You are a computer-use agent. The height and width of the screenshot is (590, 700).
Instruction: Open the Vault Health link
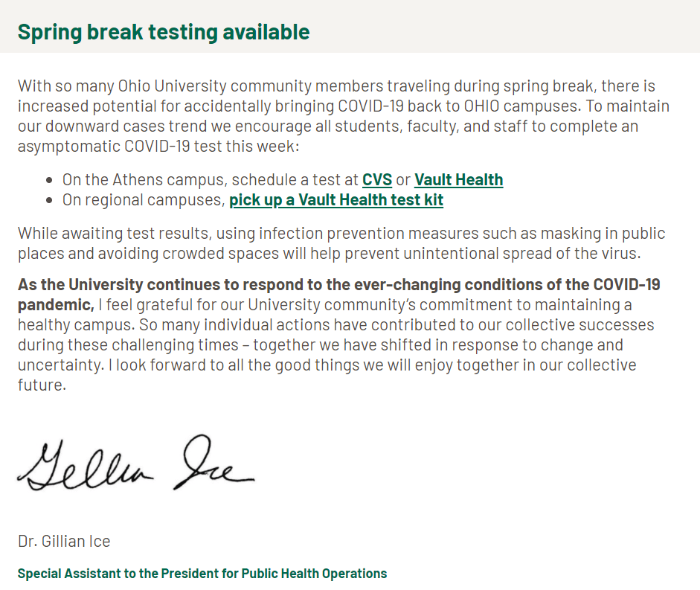[x=458, y=180]
